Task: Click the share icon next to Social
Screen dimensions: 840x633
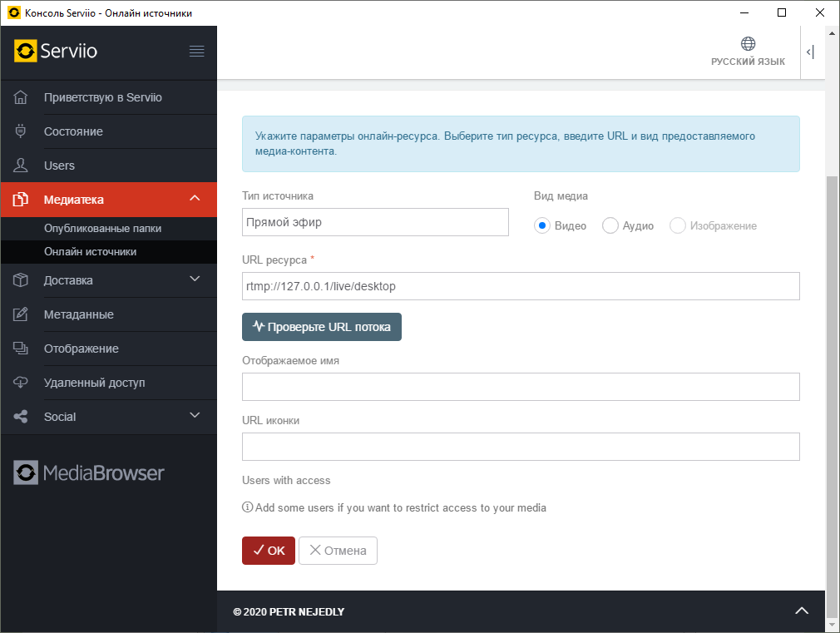Action: 22,417
